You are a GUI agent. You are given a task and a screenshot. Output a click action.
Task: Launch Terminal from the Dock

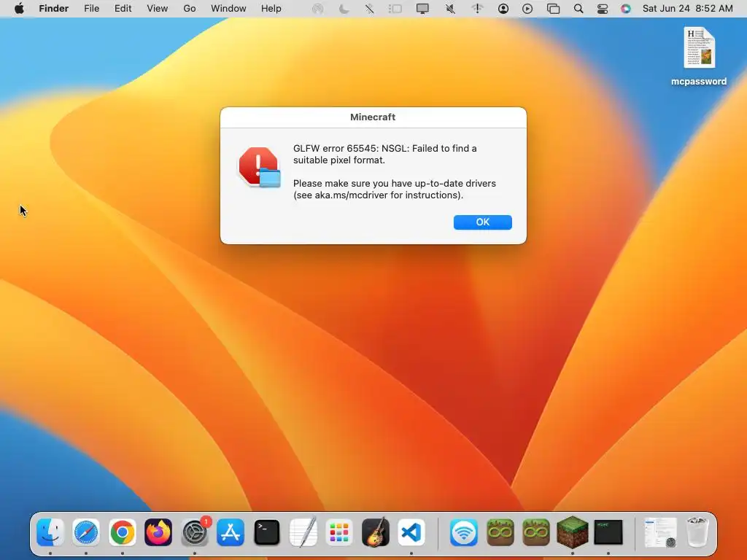point(267,532)
